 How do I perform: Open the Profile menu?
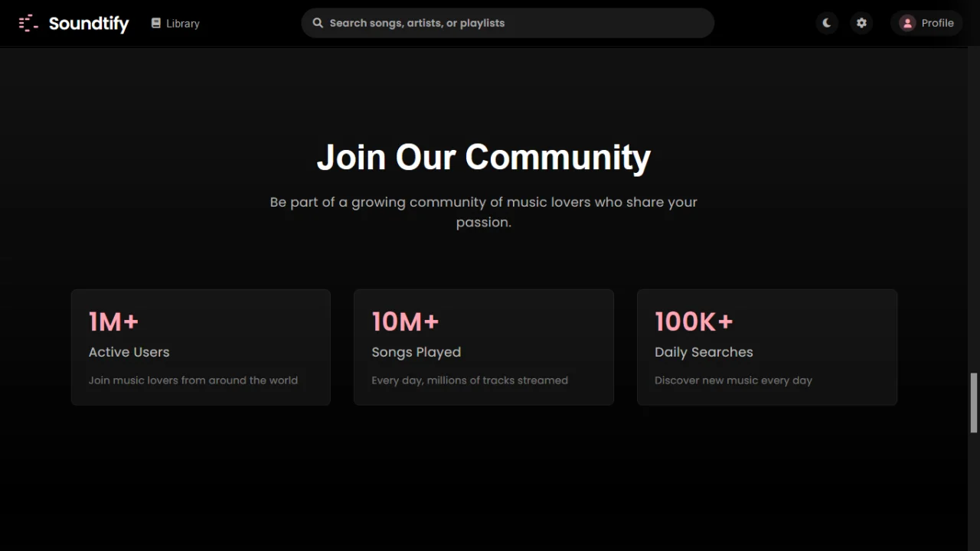(x=926, y=23)
